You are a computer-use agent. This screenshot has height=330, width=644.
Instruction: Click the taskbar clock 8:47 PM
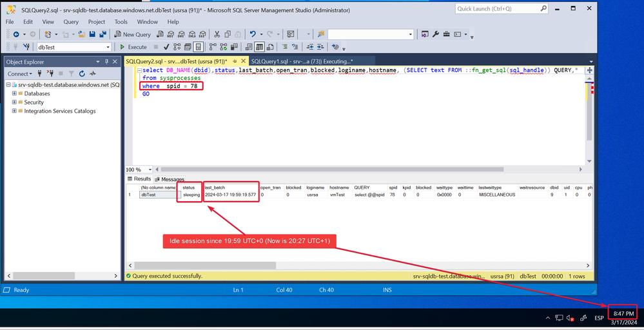[x=623, y=314]
